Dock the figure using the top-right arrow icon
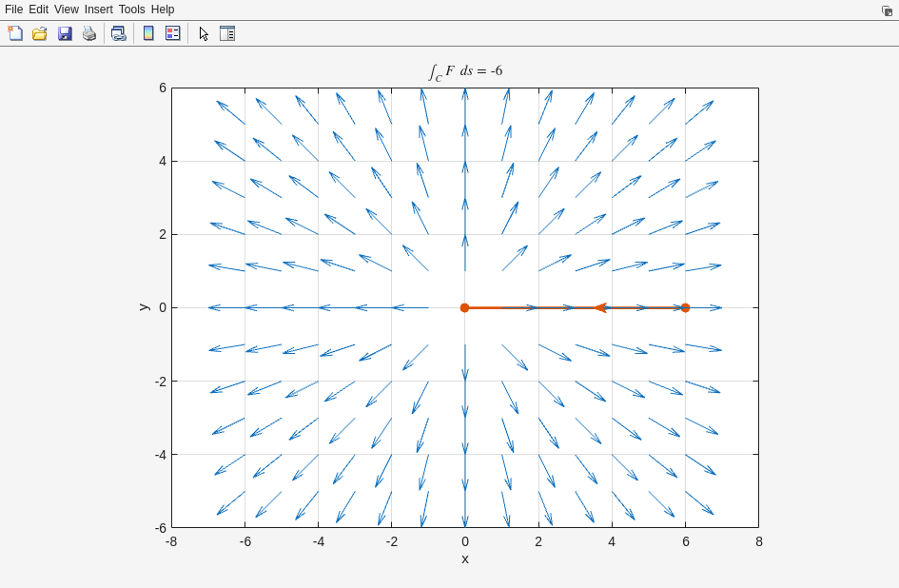This screenshot has height=588, width=899. coord(887,10)
